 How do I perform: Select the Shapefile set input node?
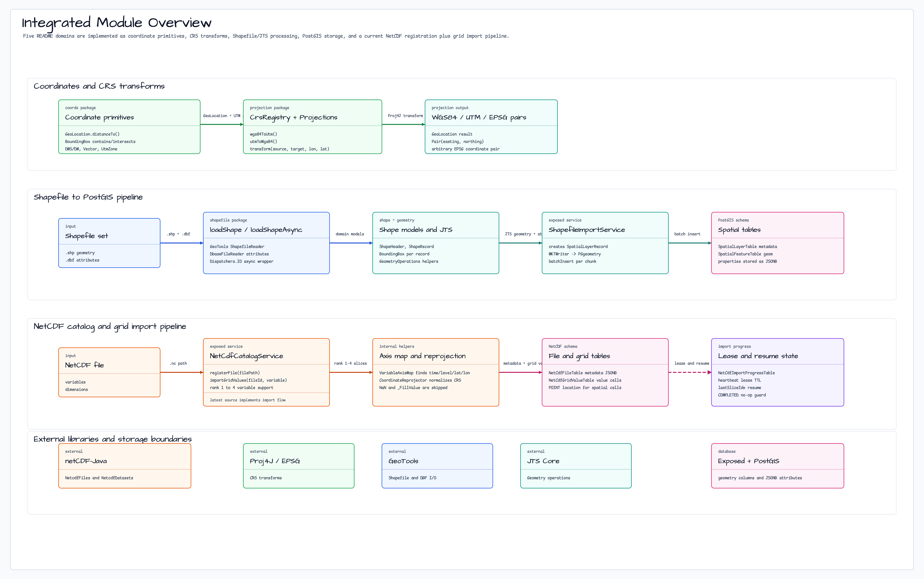pyautogui.click(x=109, y=243)
